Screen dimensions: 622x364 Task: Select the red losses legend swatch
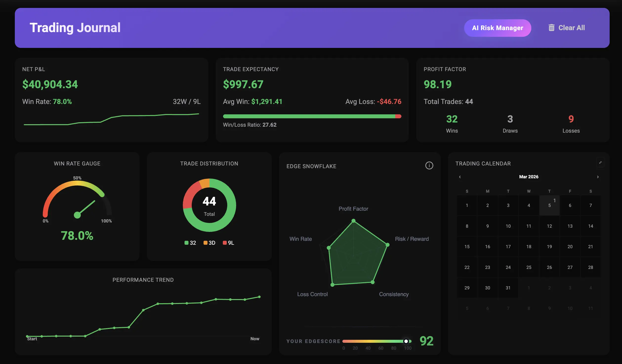click(225, 243)
